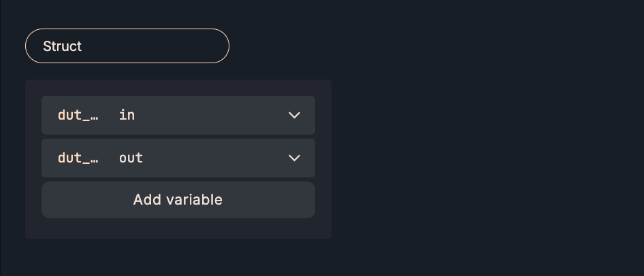The height and width of the screenshot is (276, 644).
Task: Add a new variable to the struct
Action: [x=178, y=200]
